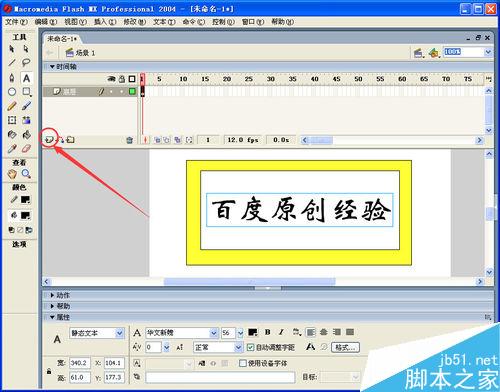Click the edit symbols icon
The image size is (500, 392).
433,53
